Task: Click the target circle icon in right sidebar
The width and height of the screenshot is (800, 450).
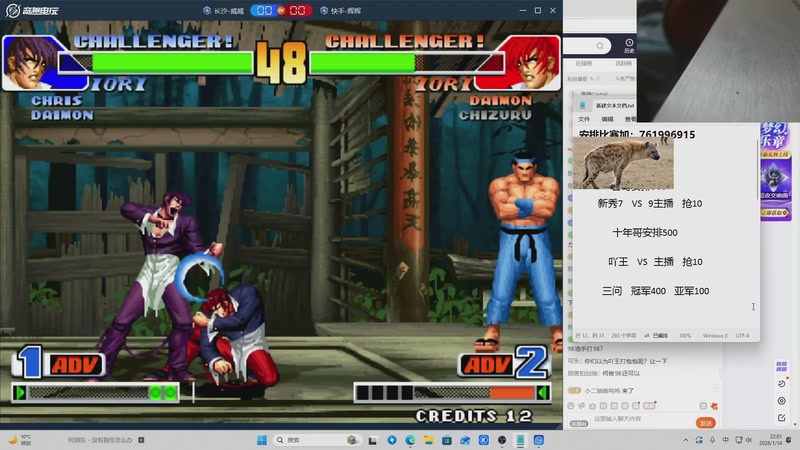Action: (x=782, y=401)
